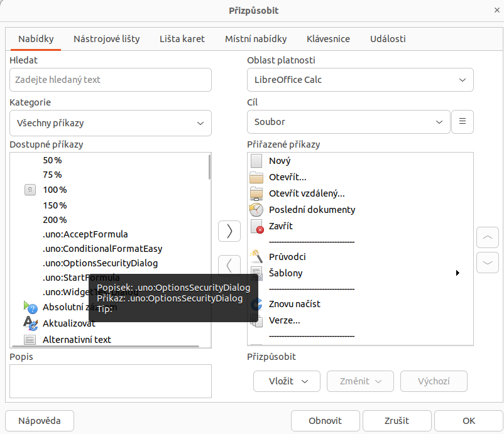Click the Verze documents icon

256,320
